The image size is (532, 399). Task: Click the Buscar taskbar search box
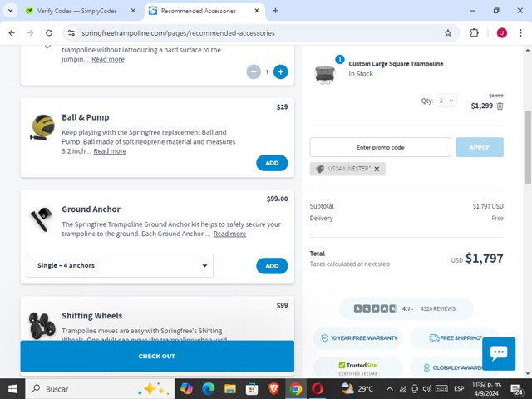tap(100, 389)
